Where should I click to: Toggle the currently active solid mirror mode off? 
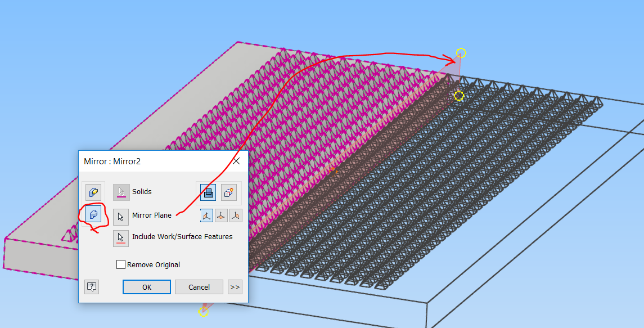[x=94, y=215]
